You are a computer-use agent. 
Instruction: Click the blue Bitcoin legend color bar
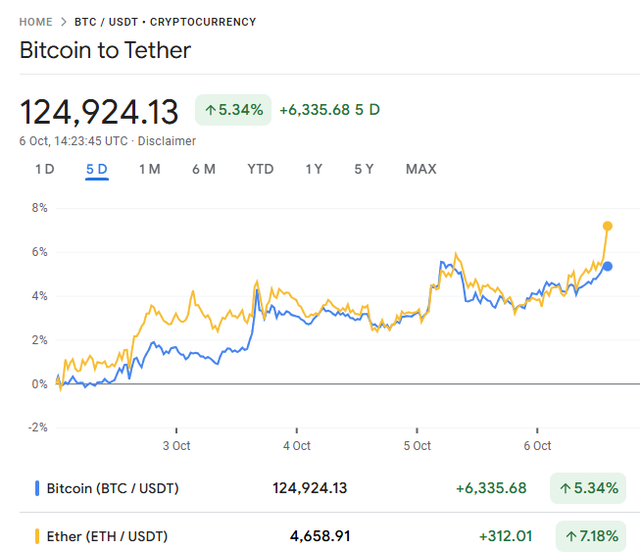click(37, 488)
